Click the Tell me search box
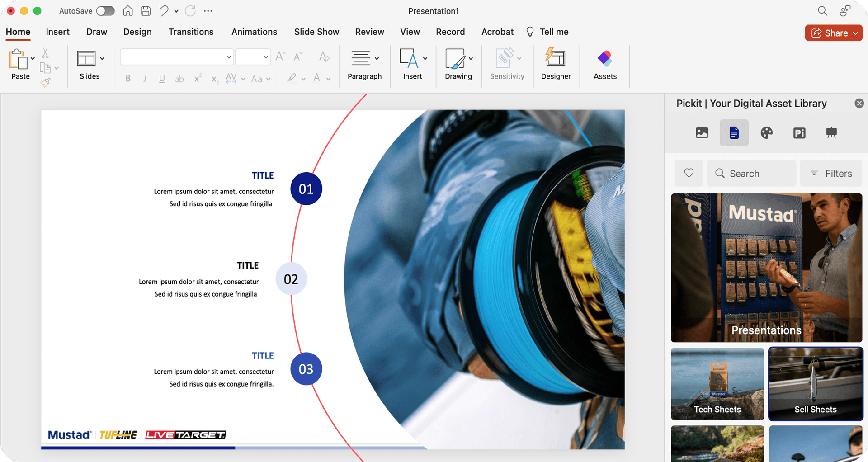Image resolution: width=868 pixels, height=462 pixels. click(547, 32)
